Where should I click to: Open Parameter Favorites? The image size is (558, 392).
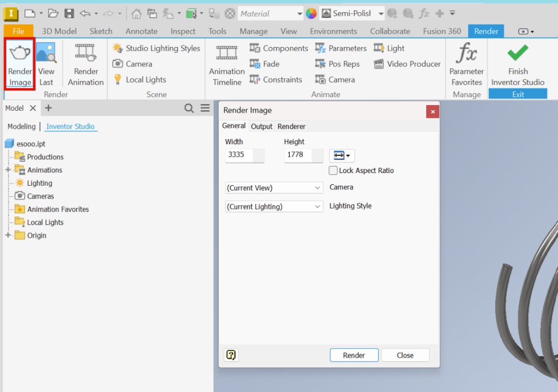[466, 64]
